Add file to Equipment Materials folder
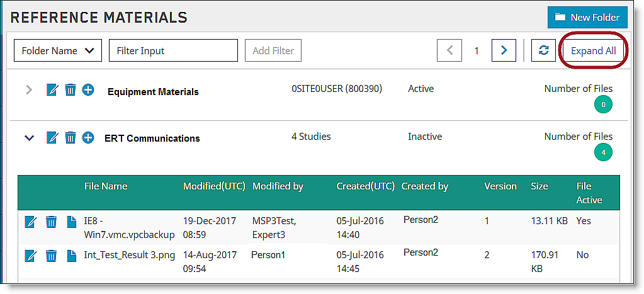This screenshot has height=294, width=644. pyautogui.click(x=88, y=89)
